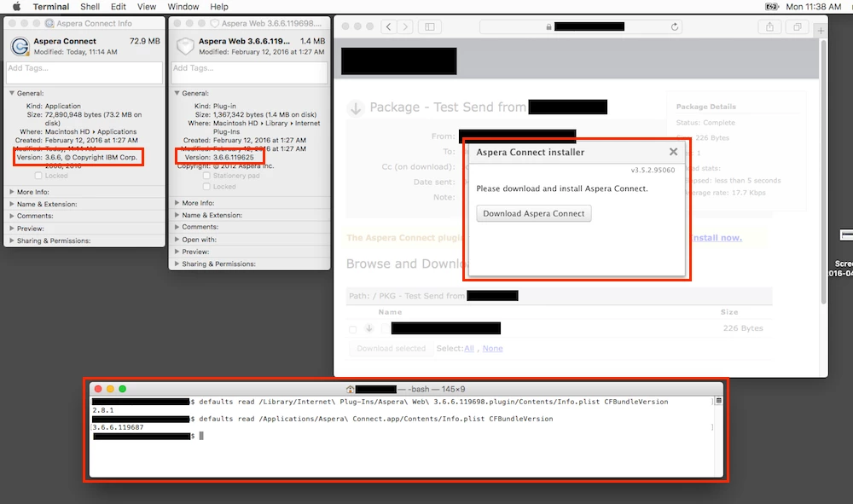Check the file row checkbox in download list
Image resolution: width=853 pixels, height=504 pixels.
point(352,329)
